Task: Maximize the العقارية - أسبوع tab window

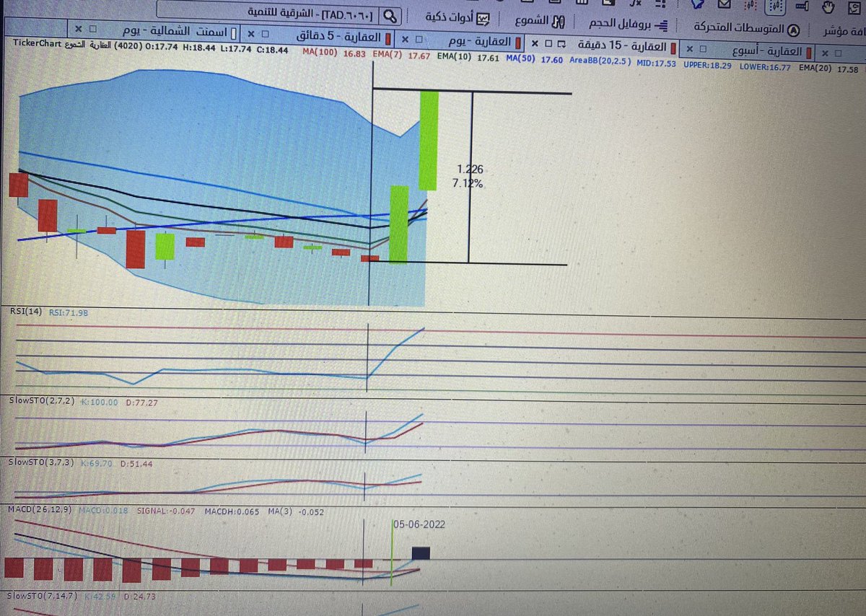Action: [704, 50]
